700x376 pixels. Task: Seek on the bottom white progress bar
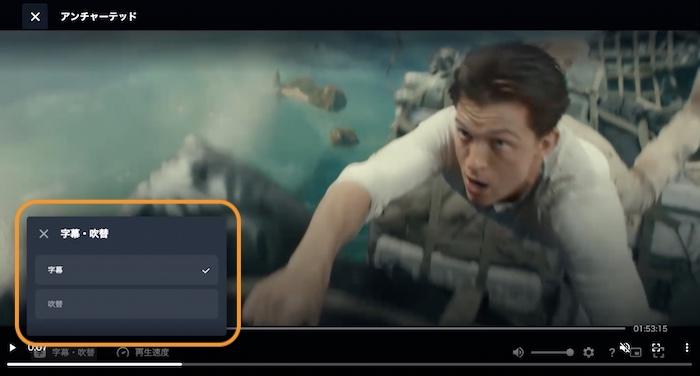pos(350,364)
